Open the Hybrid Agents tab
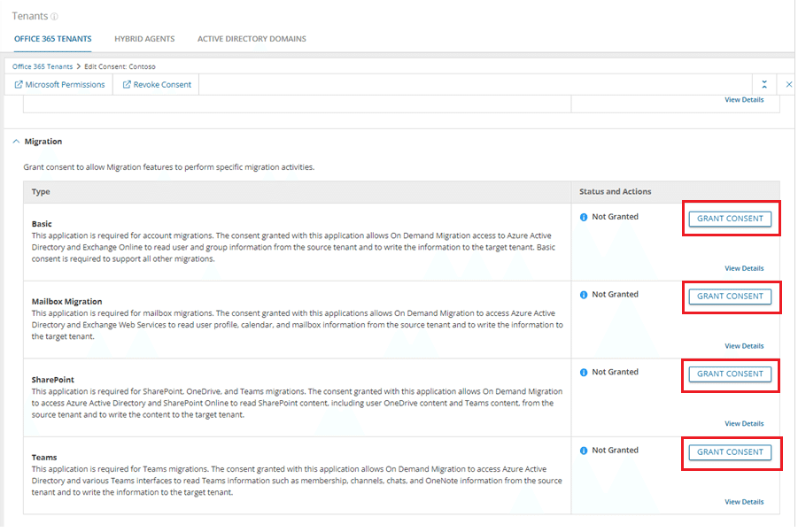 pos(144,39)
